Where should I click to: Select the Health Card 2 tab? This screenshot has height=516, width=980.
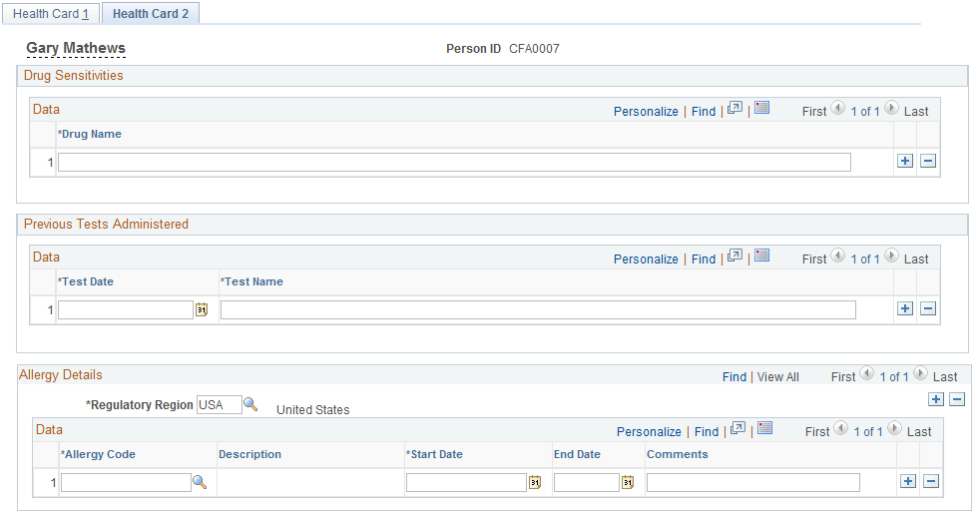(x=151, y=13)
